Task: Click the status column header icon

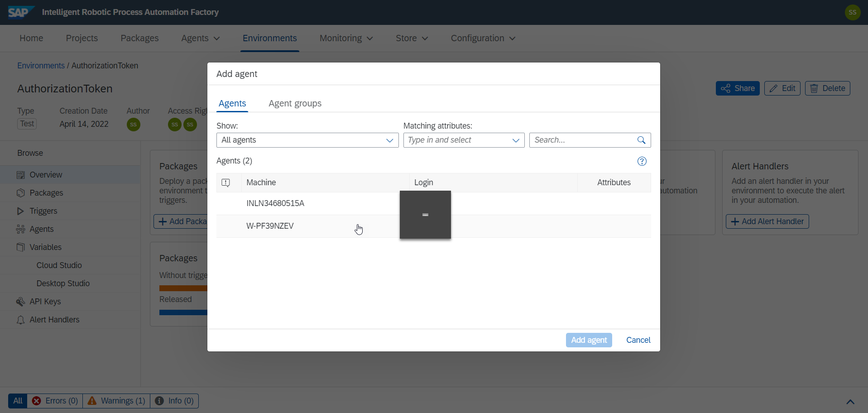Action: (225, 182)
